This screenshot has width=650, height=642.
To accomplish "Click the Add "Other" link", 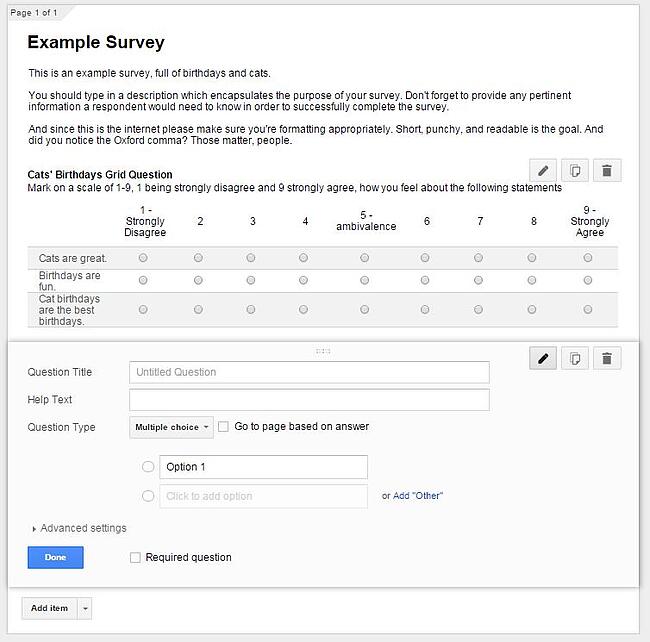I will pos(417,496).
